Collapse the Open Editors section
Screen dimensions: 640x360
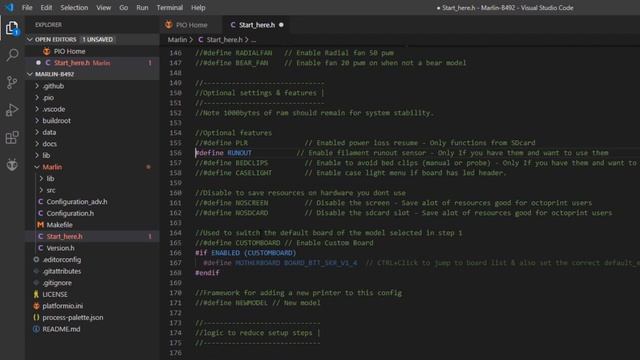click(x=30, y=40)
